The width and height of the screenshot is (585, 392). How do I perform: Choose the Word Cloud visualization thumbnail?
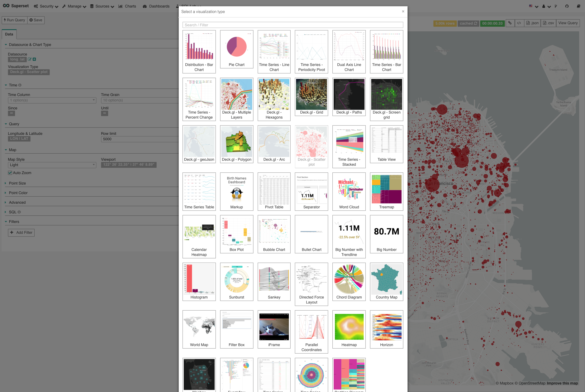coord(349,191)
